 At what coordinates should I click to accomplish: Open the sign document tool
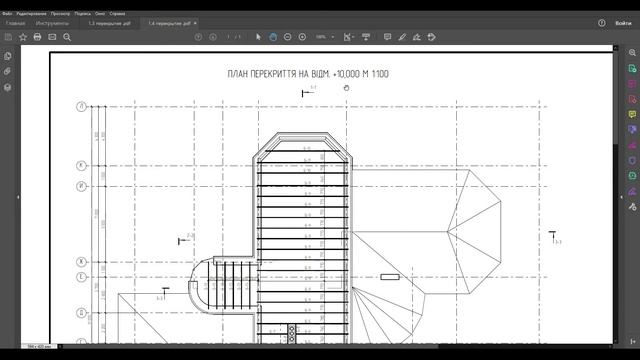[x=417, y=37]
